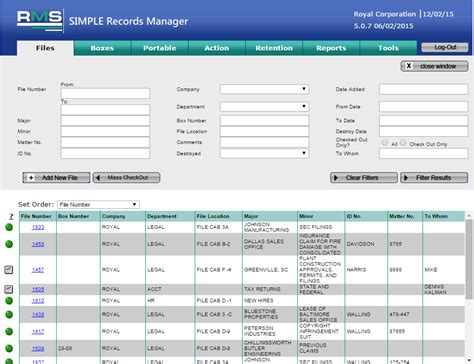474x364 pixels.
Task: Open file number link in the Greenville, SC row
Action: pyautogui.click(x=38, y=270)
